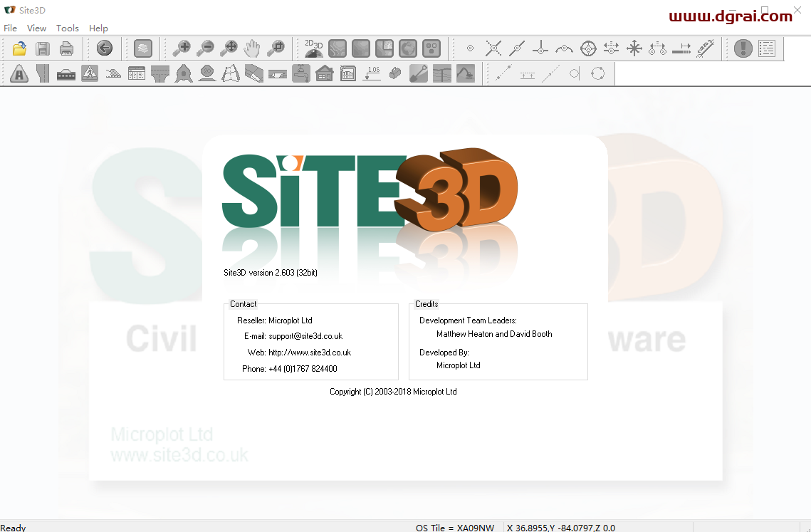811x532 pixels.
Task: Open a file with the folder icon
Action: [19, 48]
